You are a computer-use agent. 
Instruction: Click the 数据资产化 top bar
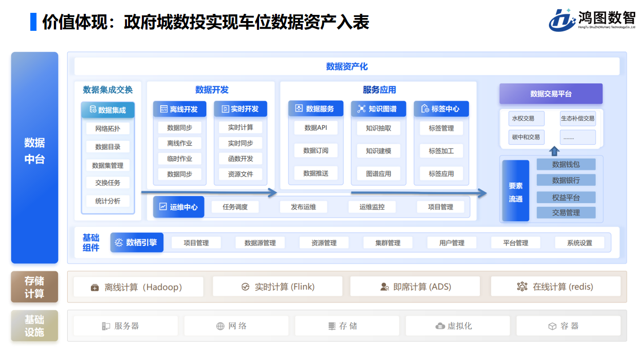[x=346, y=67]
